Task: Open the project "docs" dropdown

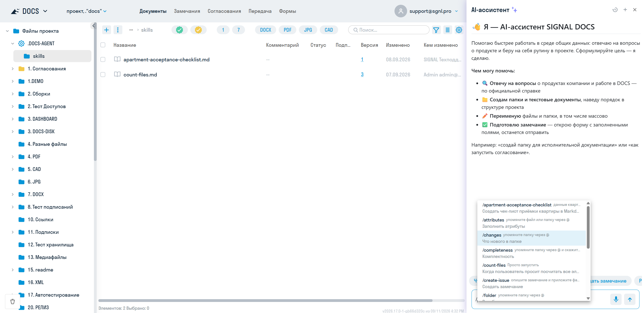Action: (x=86, y=11)
